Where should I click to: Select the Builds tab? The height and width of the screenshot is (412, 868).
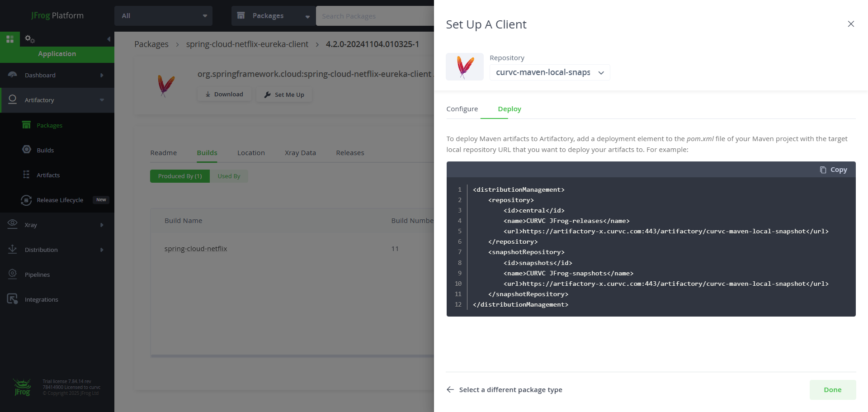tap(207, 153)
